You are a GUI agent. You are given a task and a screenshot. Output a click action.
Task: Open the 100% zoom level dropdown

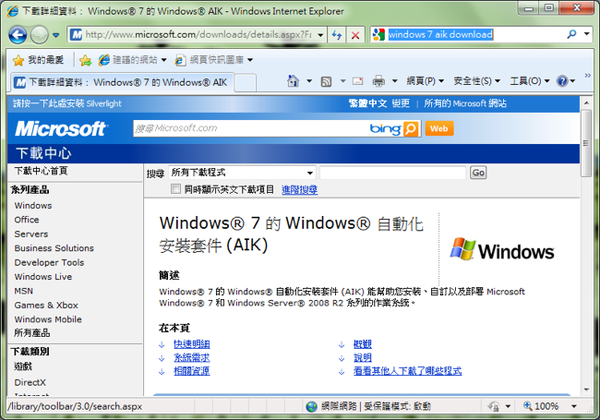pos(574,406)
